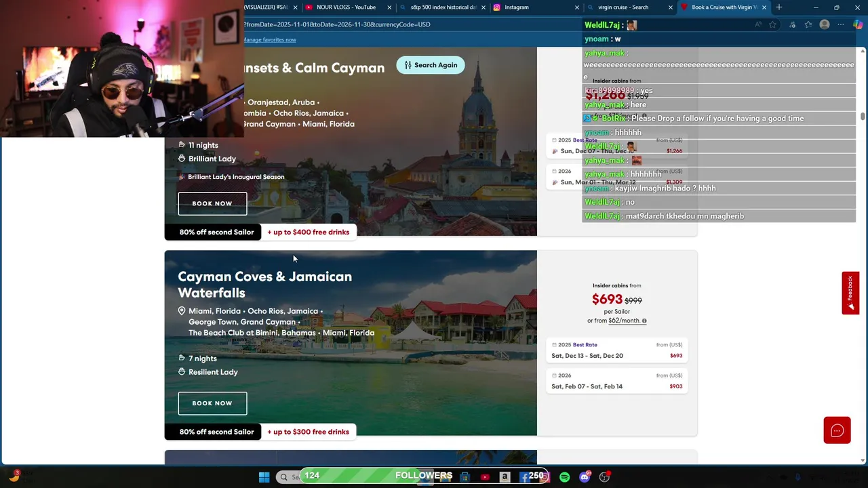The image size is (868, 488).
Task: Close the Instagram tab
Action: [577, 7]
